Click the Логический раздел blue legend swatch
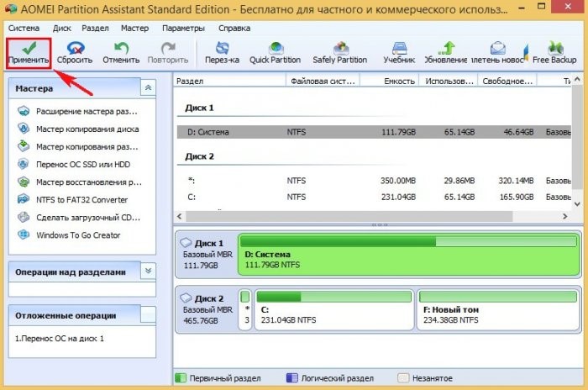588x390 pixels. pos(291,377)
